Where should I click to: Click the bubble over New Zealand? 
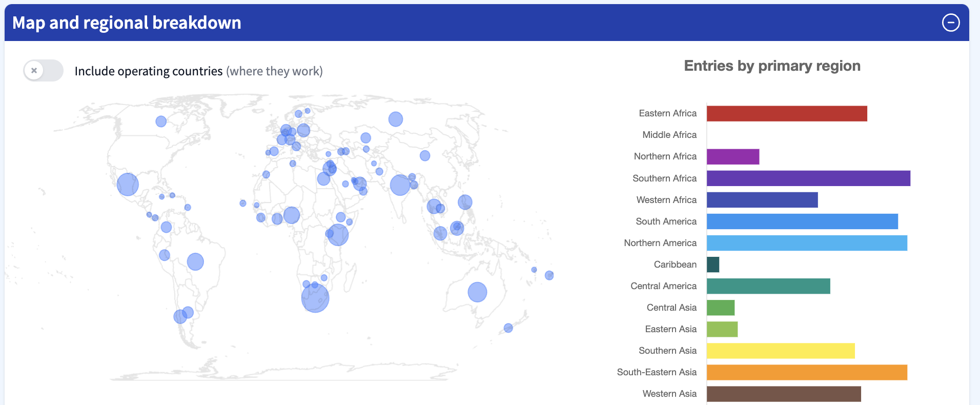[x=508, y=328]
